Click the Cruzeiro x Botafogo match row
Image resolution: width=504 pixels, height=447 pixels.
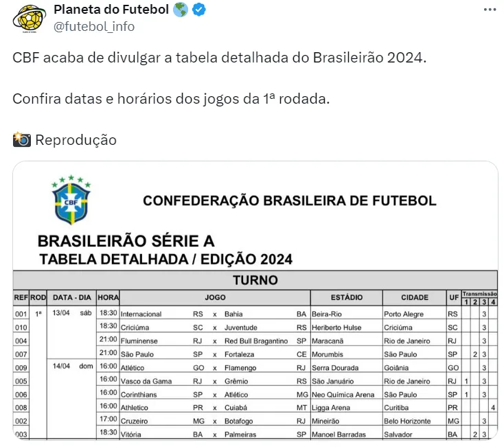(213, 421)
